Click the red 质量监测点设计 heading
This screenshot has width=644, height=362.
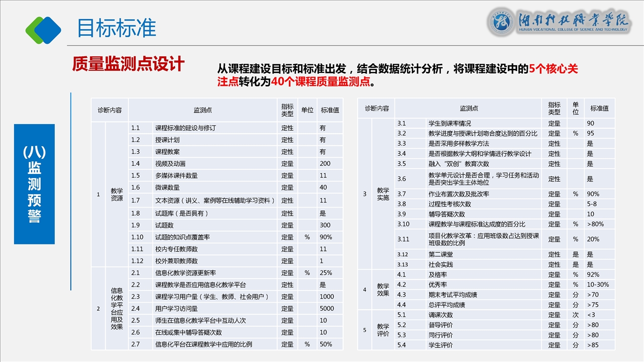tap(128, 64)
